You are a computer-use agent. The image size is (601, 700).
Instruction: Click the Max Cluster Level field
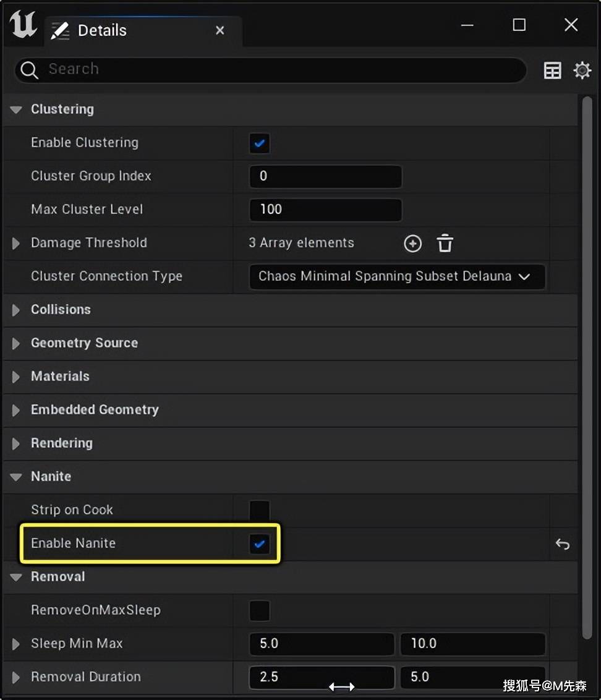(x=325, y=210)
